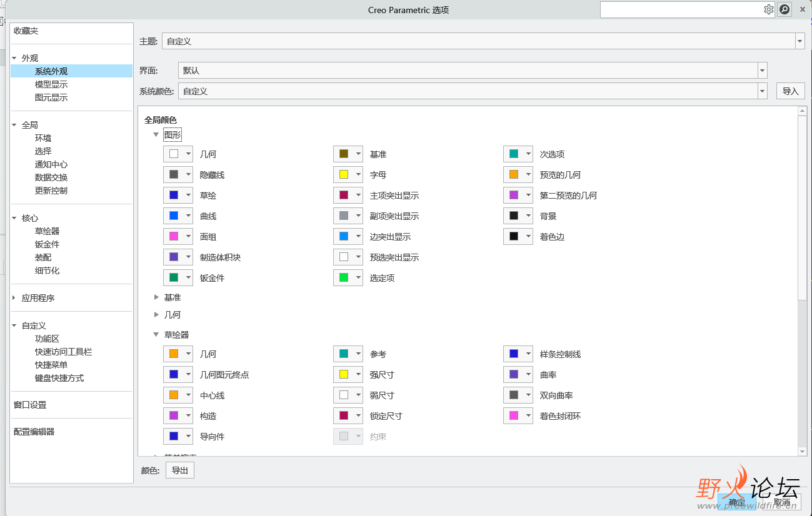The height and width of the screenshot is (516, 812).
Task: Open the 主题 dropdown
Action: pos(799,41)
